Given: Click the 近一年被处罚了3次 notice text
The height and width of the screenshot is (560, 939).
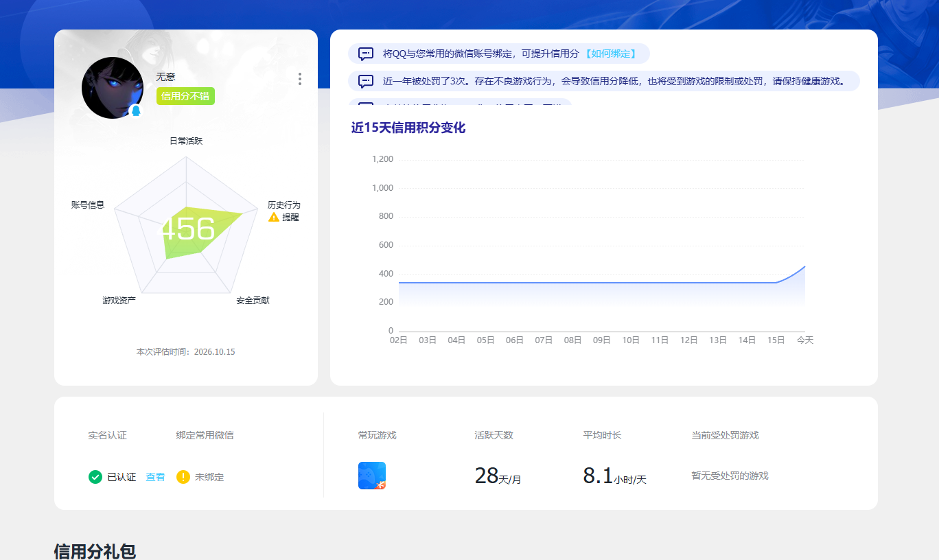Looking at the screenshot, I should tap(614, 81).
